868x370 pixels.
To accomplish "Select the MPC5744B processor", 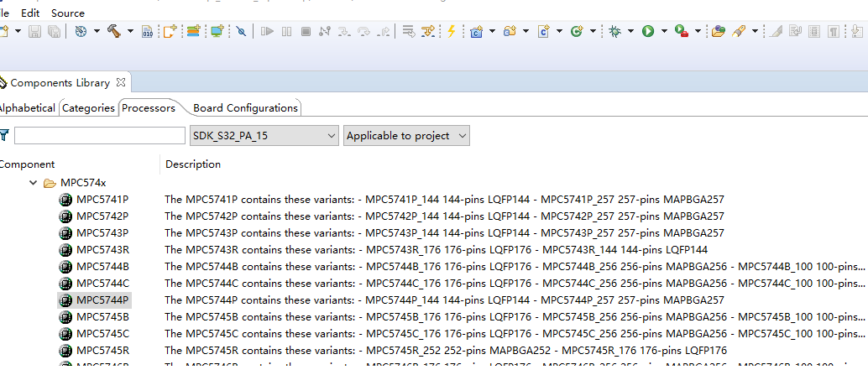I will click(x=102, y=267).
